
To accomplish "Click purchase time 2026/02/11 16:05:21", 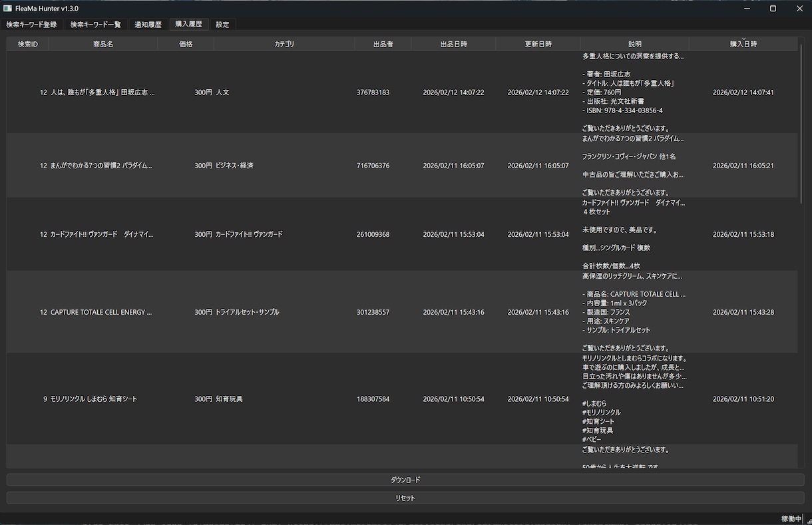I will pyautogui.click(x=743, y=166).
